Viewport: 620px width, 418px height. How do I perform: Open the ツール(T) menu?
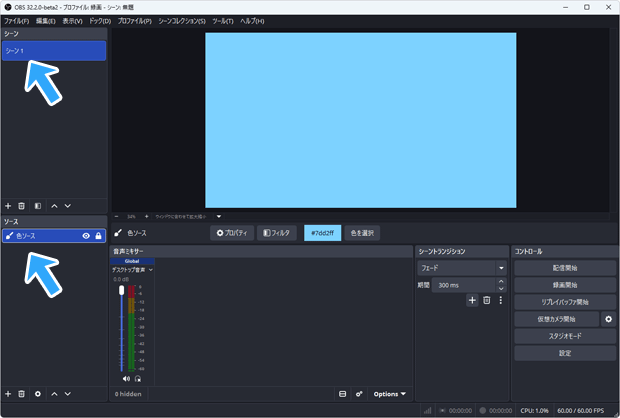[223, 21]
